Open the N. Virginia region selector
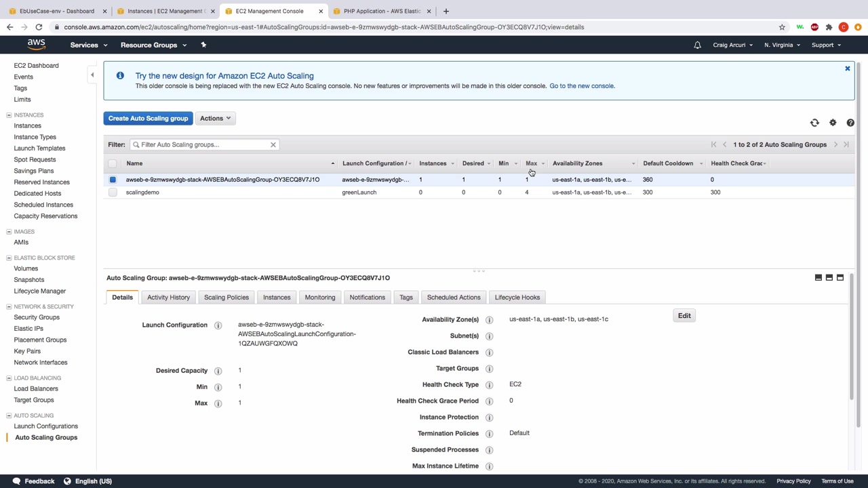The image size is (868, 488). [x=782, y=45]
